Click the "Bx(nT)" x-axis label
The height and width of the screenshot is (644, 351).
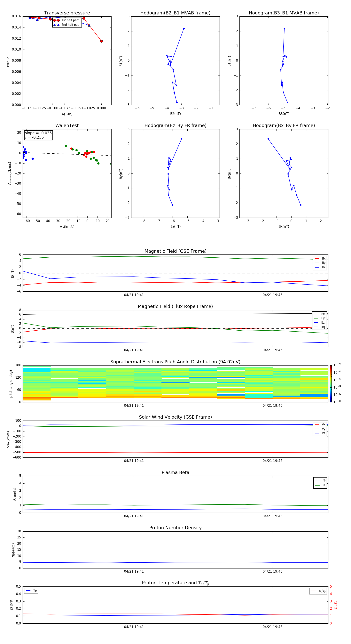click(284, 227)
